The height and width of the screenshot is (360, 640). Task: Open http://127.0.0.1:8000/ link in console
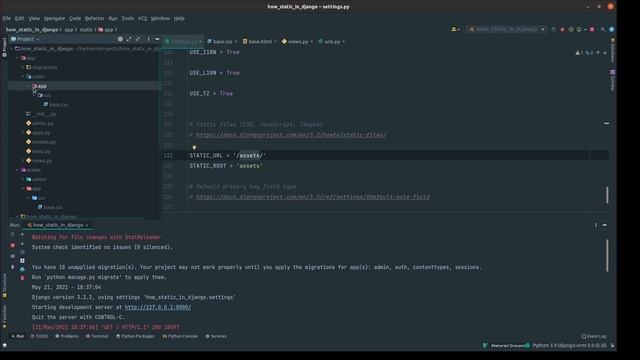tap(158, 307)
